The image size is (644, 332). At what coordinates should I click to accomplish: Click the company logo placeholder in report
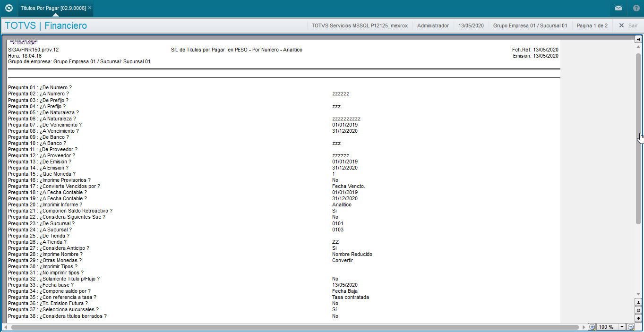24,42
